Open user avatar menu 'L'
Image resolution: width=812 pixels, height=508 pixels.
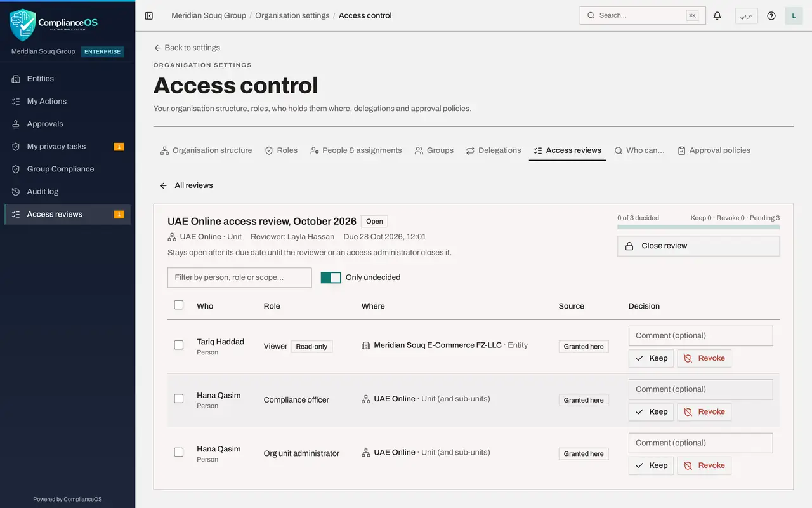794,16
